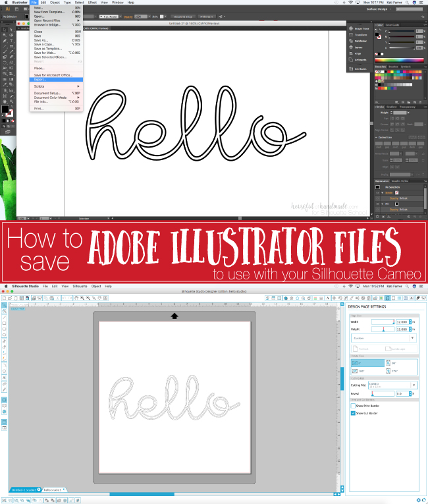Toggle Fill visibility eye in Appearance panel

click(377, 204)
